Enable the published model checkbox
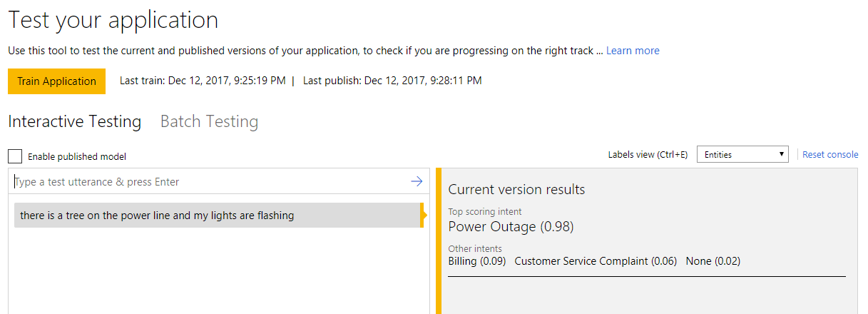Image resolution: width=868 pixels, height=314 pixels. tap(15, 156)
